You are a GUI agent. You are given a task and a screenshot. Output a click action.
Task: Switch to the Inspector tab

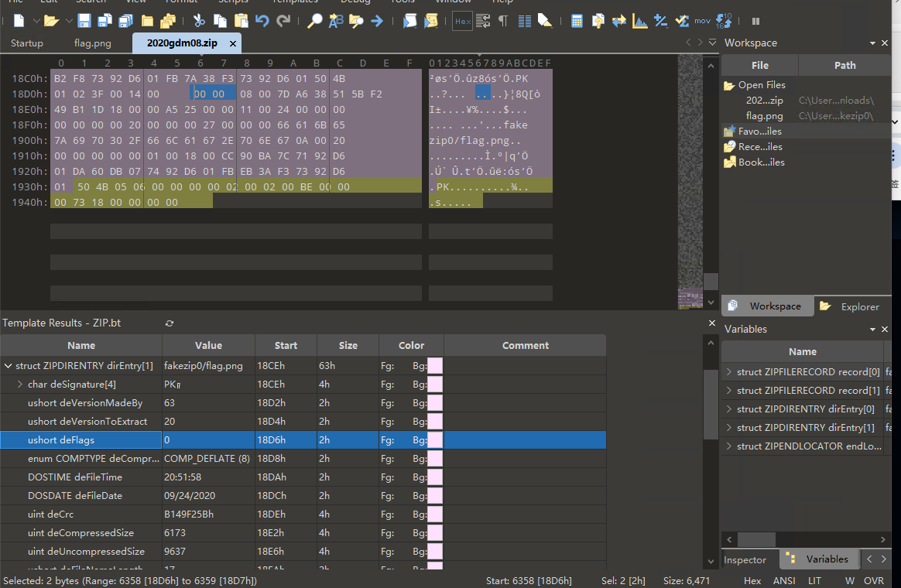pos(745,559)
